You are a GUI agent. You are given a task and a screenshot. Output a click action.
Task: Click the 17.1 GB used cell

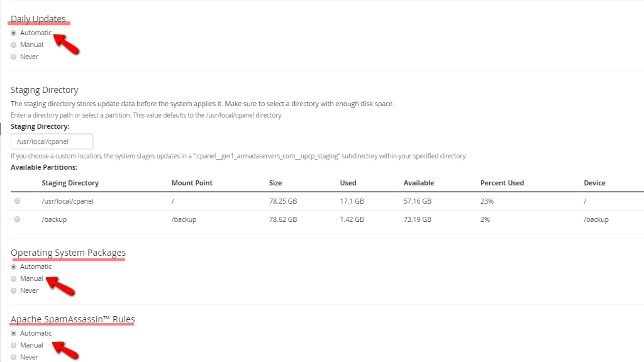(352, 201)
